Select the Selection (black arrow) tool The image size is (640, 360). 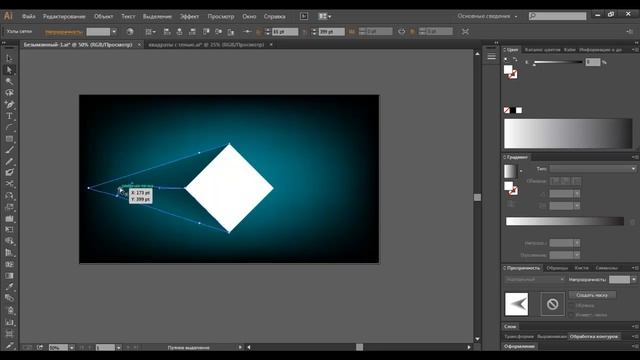(9, 58)
